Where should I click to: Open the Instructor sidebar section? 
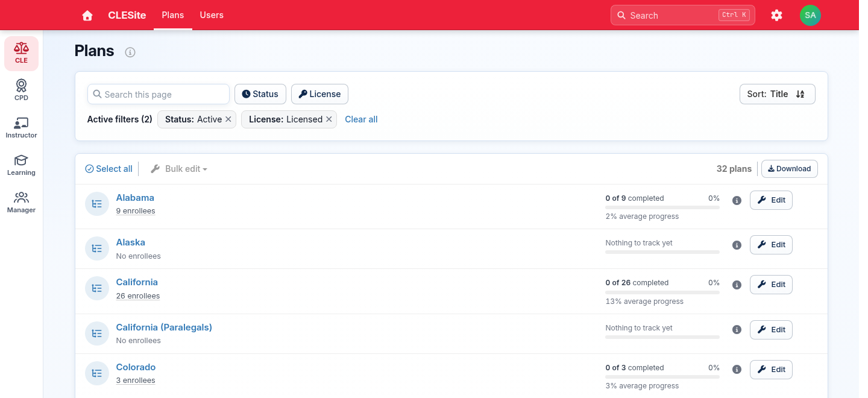(21, 128)
